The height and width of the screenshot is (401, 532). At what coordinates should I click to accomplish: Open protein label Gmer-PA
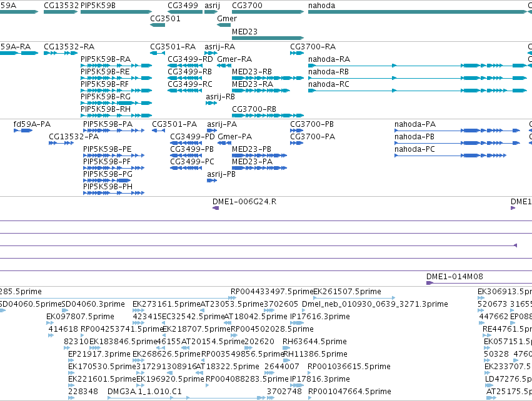235,137
